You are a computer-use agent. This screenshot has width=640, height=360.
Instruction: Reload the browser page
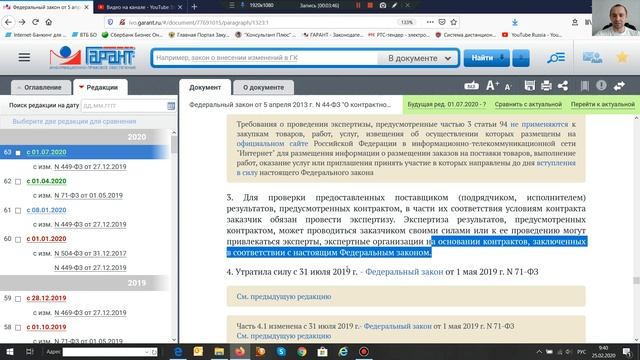(36, 22)
